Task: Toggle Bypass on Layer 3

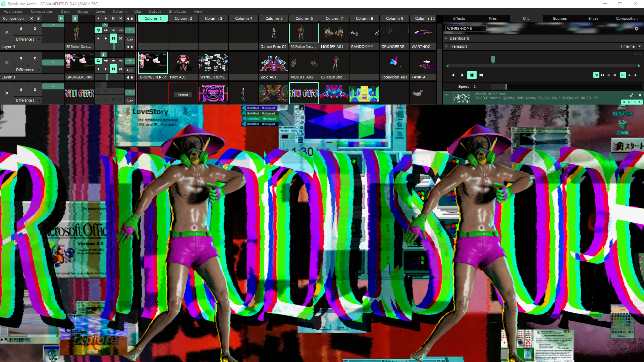Action: (x=21, y=59)
